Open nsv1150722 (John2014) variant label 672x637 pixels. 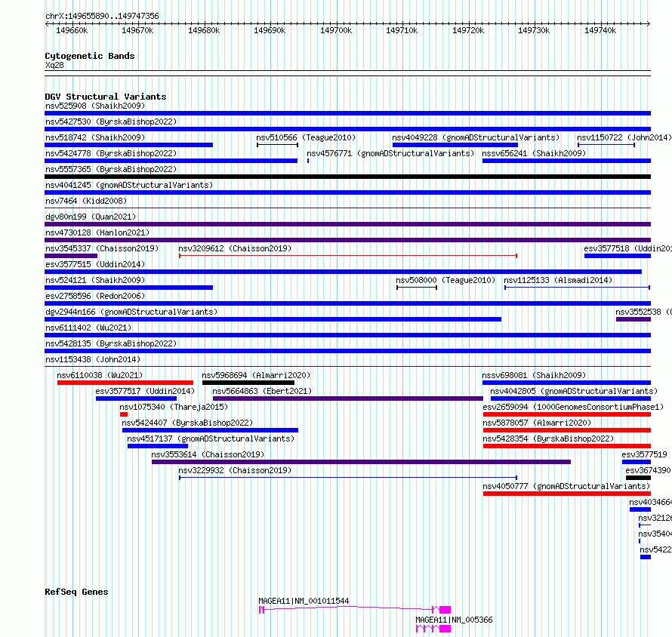[x=624, y=137]
